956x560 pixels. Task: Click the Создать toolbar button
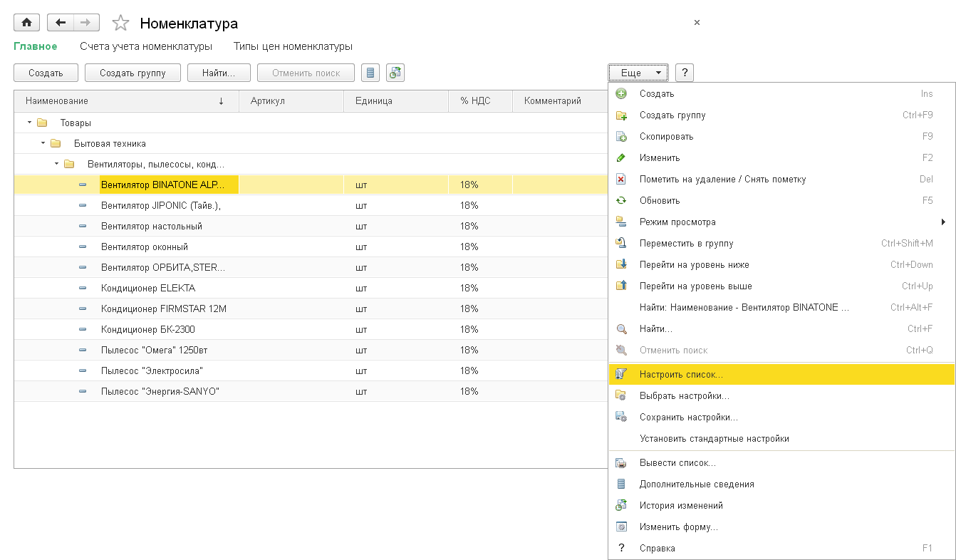click(46, 73)
